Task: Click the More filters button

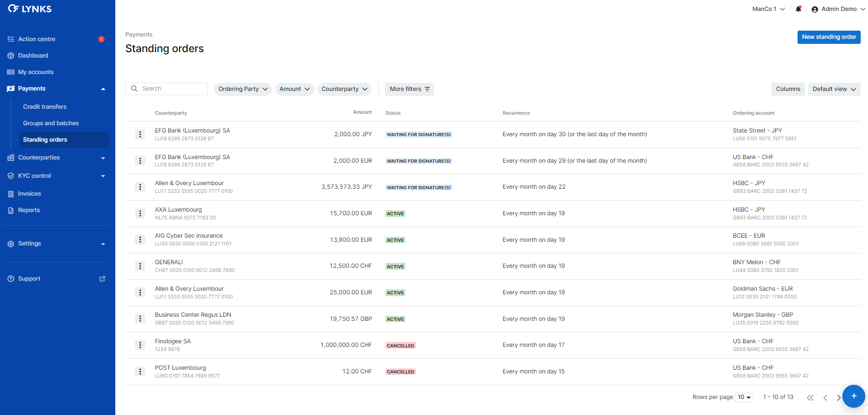Action: 410,89
